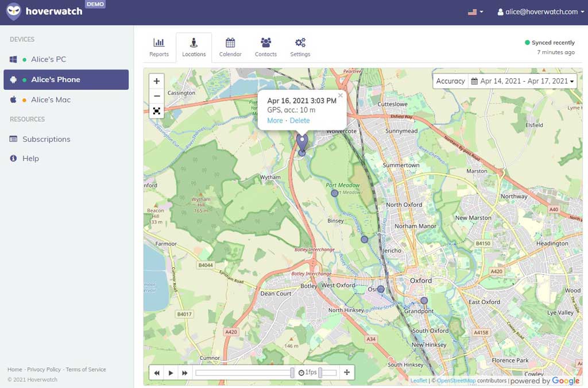Click the calendar icon in date range

pos(474,81)
